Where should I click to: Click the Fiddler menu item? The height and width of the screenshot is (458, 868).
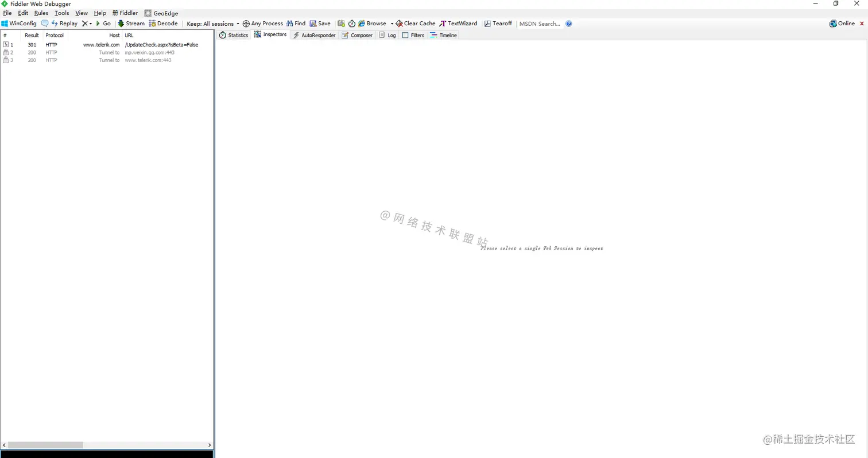tap(125, 13)
